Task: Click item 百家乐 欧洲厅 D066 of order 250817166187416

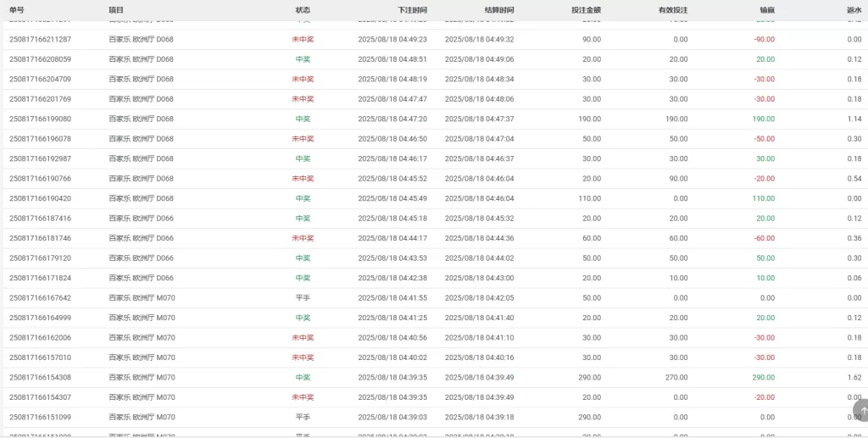Action: tap(142, 219)
